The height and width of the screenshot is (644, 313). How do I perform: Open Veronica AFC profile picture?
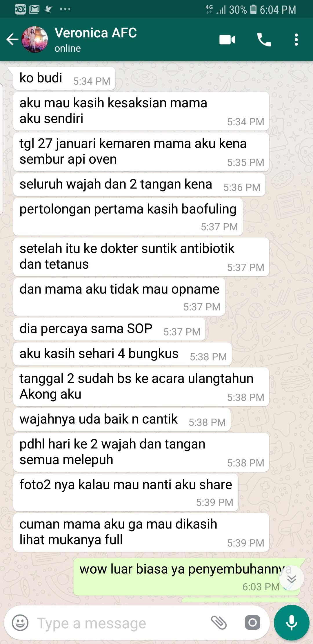pyautogui.click(x=35, y=39)
